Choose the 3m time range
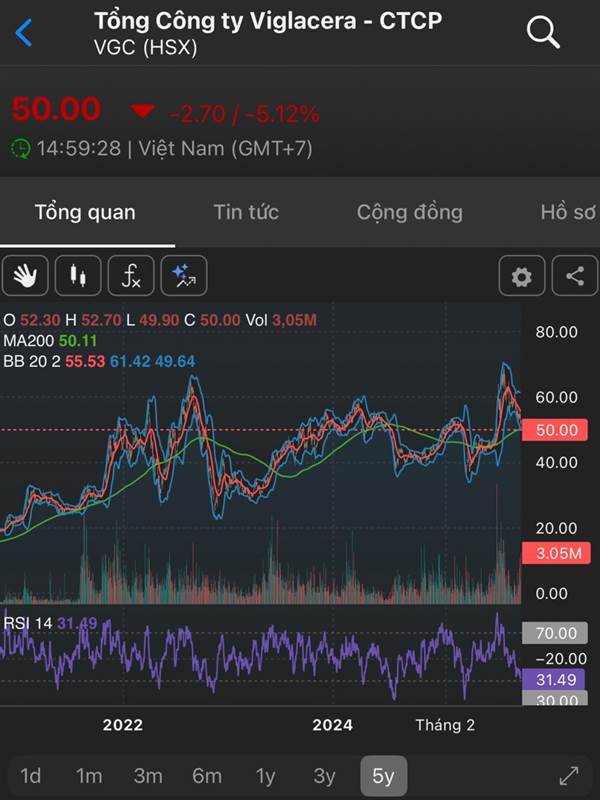This screenshot has width=600, height=800. click(x=148, y=776)
